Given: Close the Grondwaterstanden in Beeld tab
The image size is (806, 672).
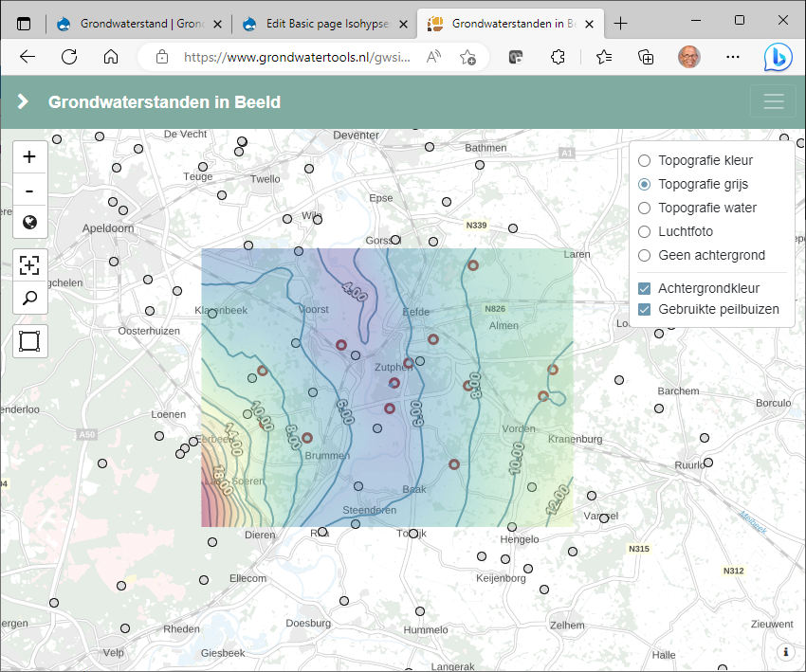Looking at the screenshot, I should coord(590,24).
